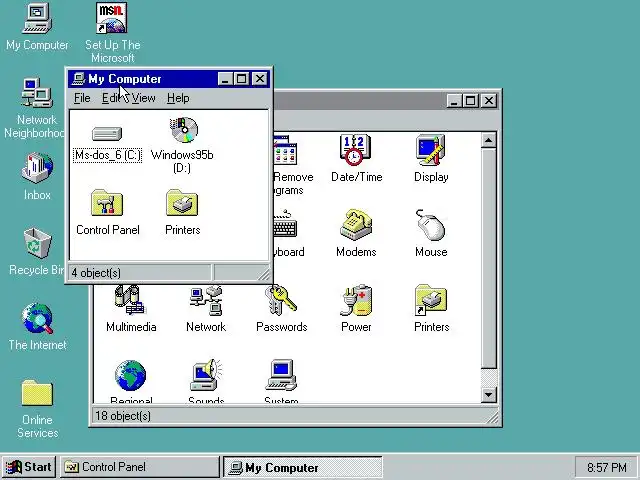This screenshot has height=480, width=640.
Task: Select the Multimedia icon in Control Panel
Action: tap(130, 300)
